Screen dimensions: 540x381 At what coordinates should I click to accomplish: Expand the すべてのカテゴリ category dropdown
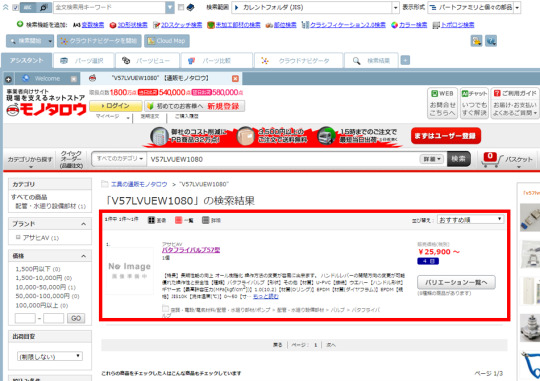[x=119, y=159]
